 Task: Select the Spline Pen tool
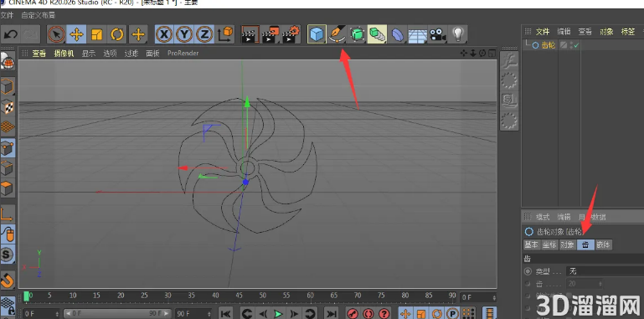[337, 34]
